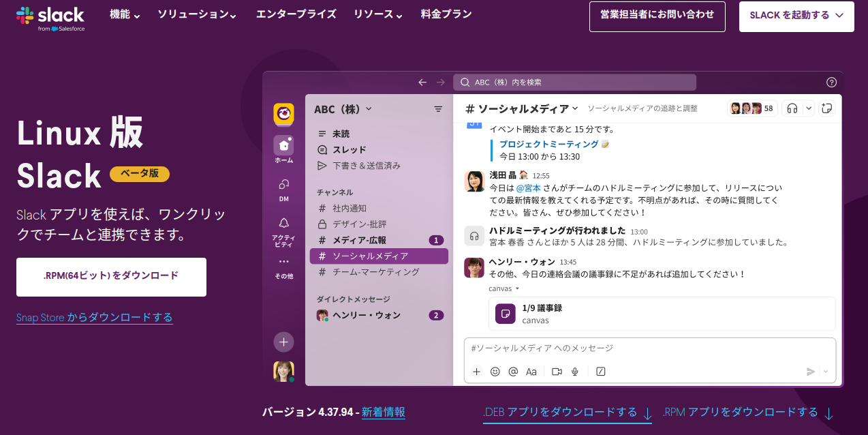This screenshot has height=435, width=868.
Task: Select the ホーム icon in sidebar
Action: (x=284, y=149)
